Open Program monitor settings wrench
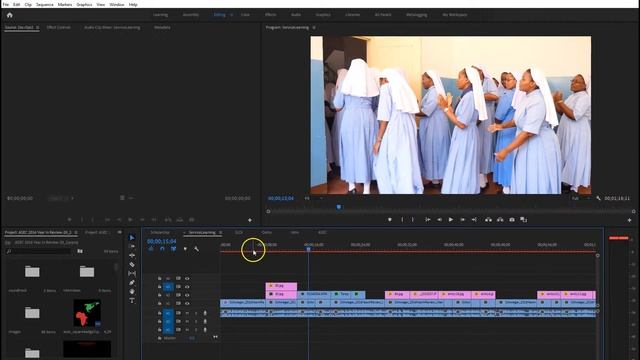The height and width of the screenshot is (360, 640). pyautogui.click(x=598, y=198)
